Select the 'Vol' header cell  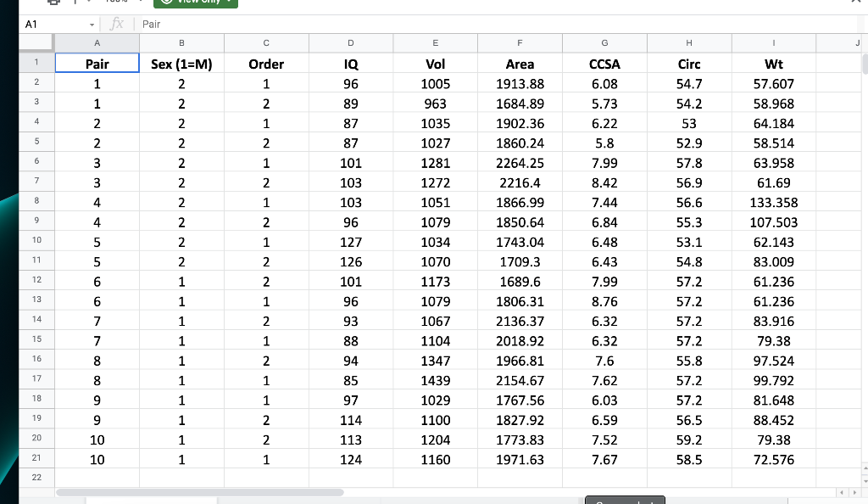pyautogui.click(x=436, y=64)
